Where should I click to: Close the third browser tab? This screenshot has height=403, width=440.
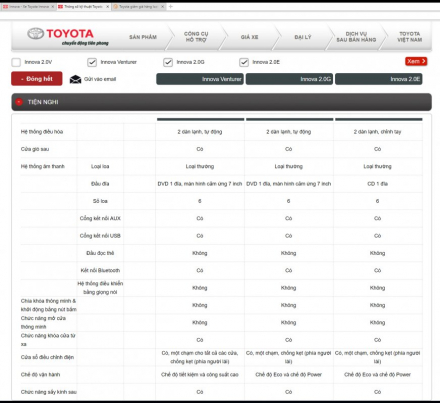[x=163, y=7]
